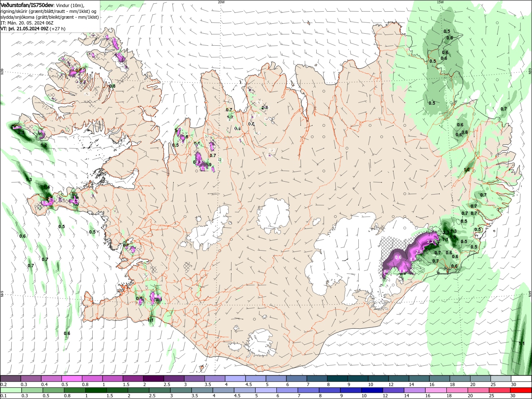This screenshot has width=532, height=399.
Task: Select the light green 0.3–0.5 swatch, lower legend row
Action: coord(32,390)
